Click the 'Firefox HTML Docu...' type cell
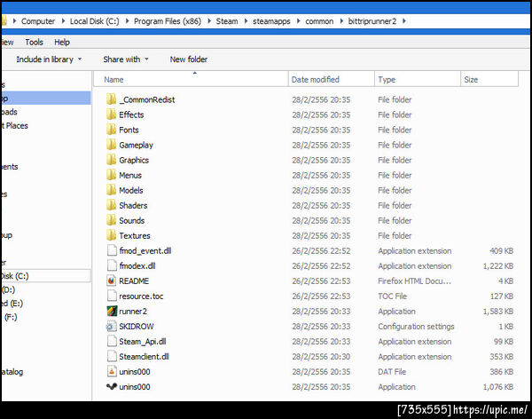532x419 pixels. tap(414, 281)
